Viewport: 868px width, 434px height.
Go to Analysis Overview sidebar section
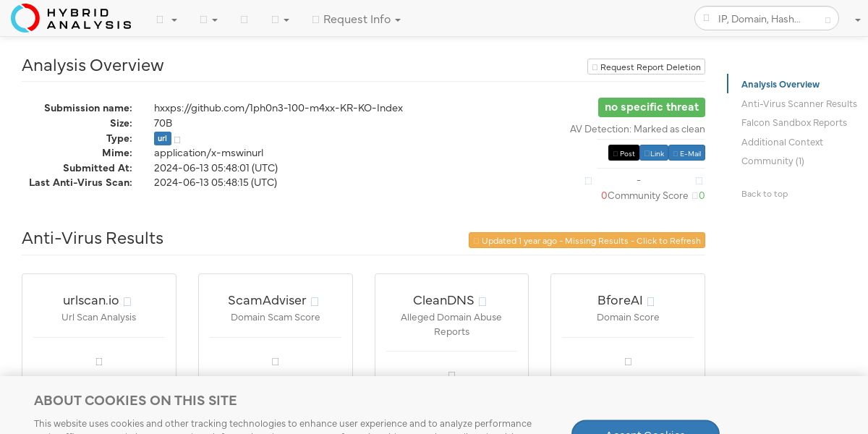click(x=780, y=85)
